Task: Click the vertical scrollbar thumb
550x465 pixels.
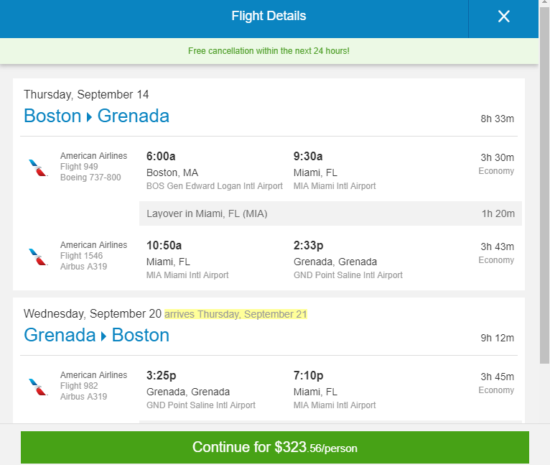Action: pos(544,184)
